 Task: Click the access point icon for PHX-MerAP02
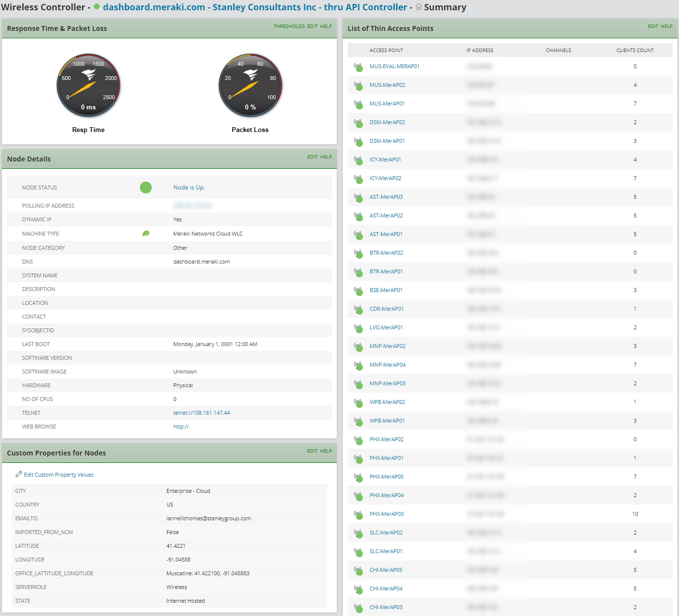coord(358,440)
